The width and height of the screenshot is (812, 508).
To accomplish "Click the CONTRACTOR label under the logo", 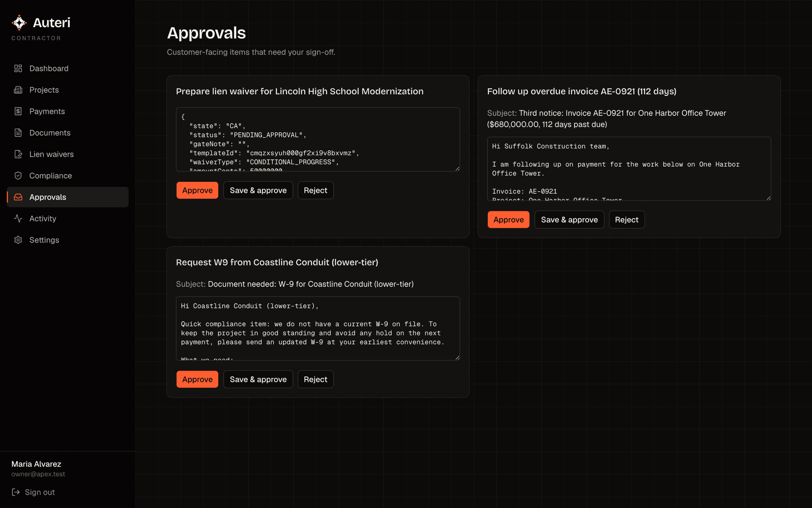I will click(x=36, y=38).
